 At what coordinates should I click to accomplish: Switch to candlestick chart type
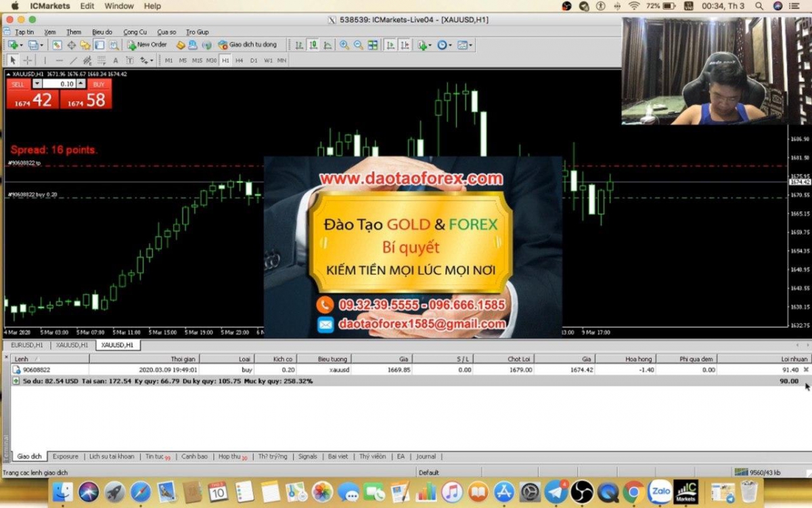(313, 45)
